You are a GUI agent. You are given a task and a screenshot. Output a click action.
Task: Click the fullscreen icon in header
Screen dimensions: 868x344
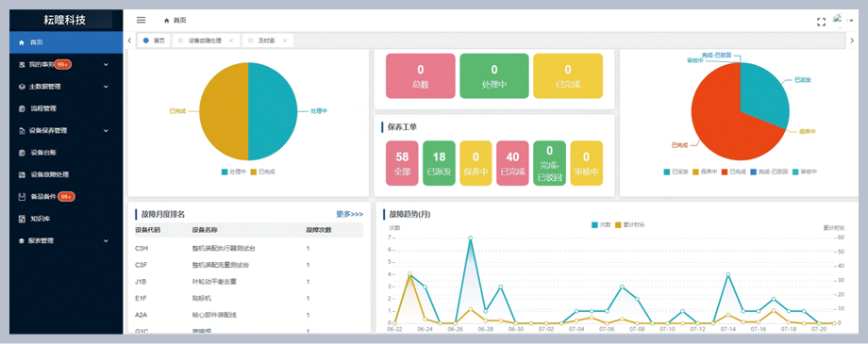822,22
